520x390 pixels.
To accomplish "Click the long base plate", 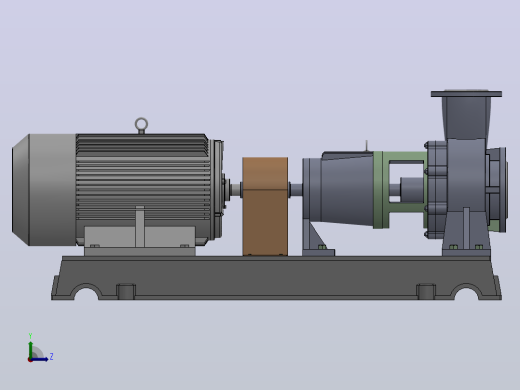I will tap(276, 278).
